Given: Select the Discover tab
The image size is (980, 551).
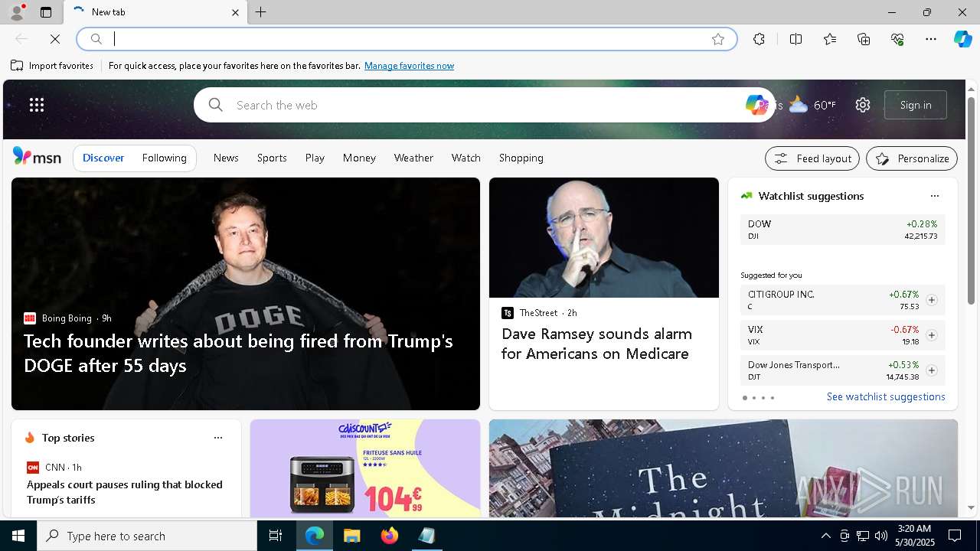Looking at the screenshot, I should click(x=103, y=158).
